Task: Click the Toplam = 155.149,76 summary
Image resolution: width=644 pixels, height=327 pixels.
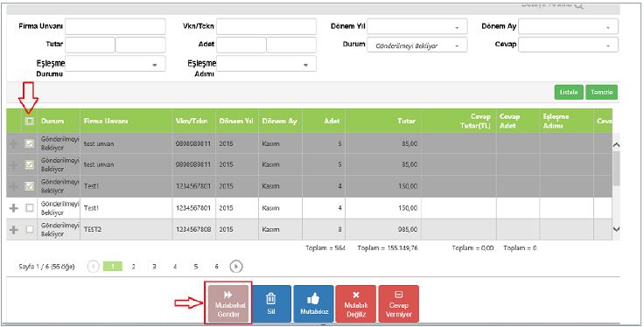Action: tap(388, 248)
